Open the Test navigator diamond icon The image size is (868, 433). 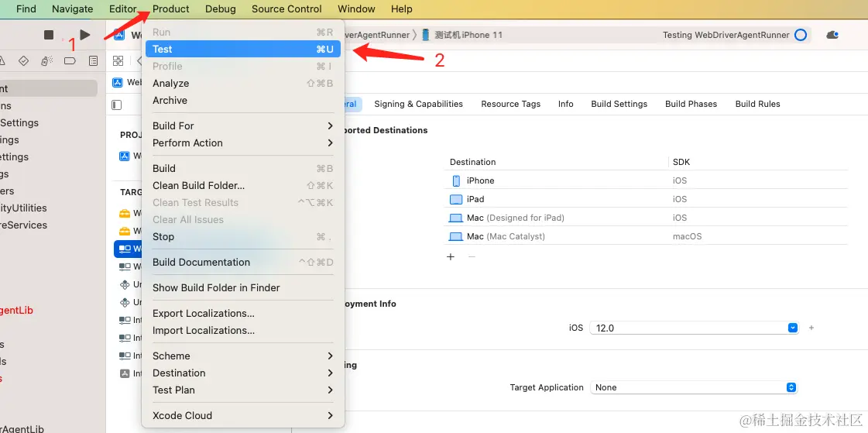coord(23,61)
